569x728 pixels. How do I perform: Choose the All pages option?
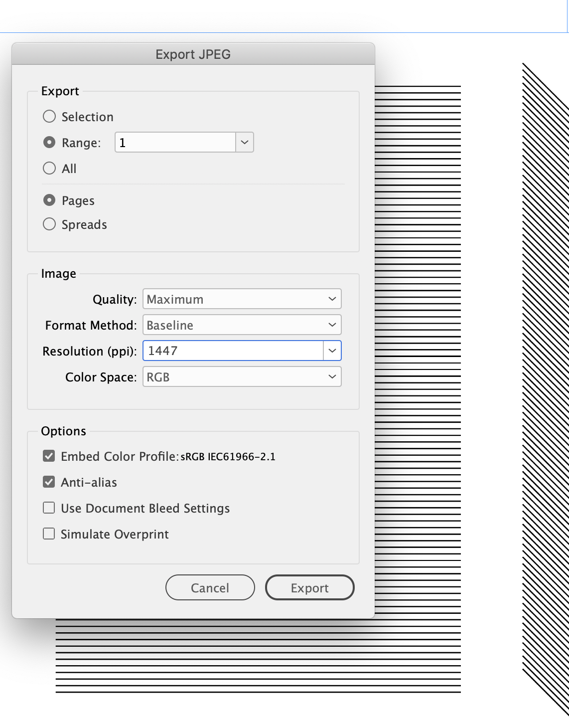point(49,168)
